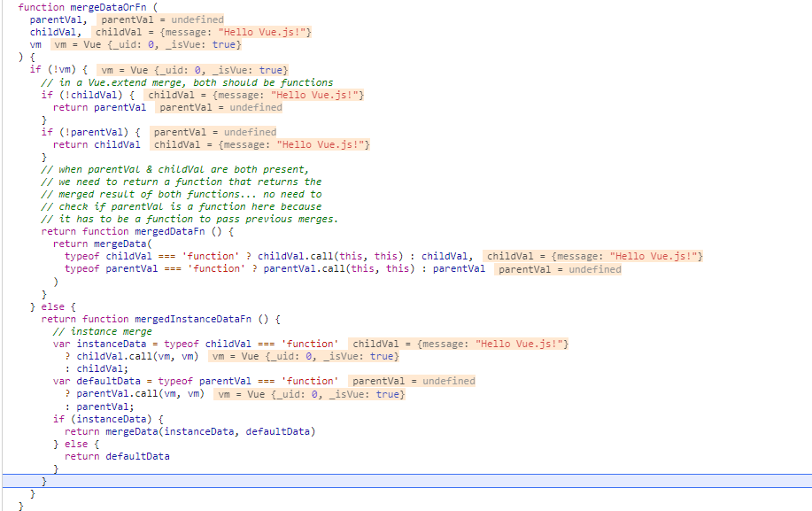Click the '// instance merge' comment
Screen dimensions: 812x511
[x=103, y=331]
